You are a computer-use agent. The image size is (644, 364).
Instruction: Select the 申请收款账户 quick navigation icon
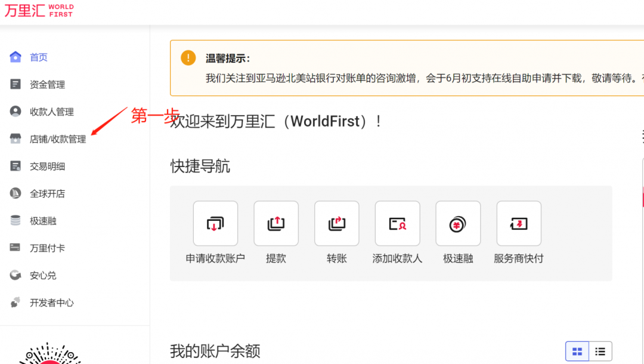(x=215, y=223)
